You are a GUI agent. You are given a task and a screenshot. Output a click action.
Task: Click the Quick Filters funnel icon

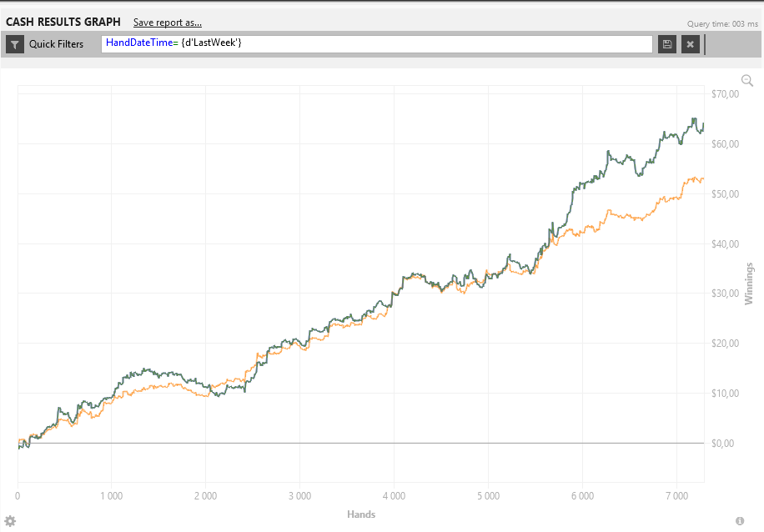pos(15,44)
